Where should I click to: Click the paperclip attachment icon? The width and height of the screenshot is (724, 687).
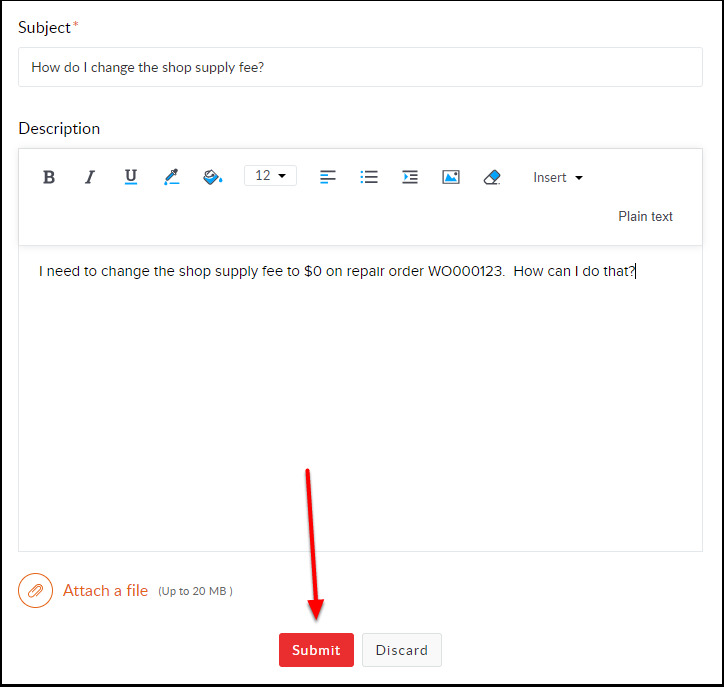(x=36, y=591)
